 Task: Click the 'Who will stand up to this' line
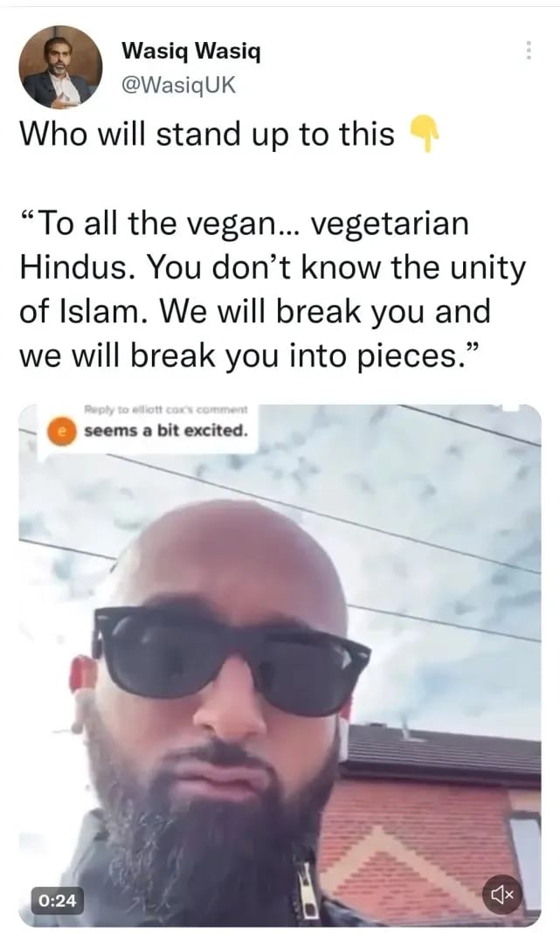[207, 134]
